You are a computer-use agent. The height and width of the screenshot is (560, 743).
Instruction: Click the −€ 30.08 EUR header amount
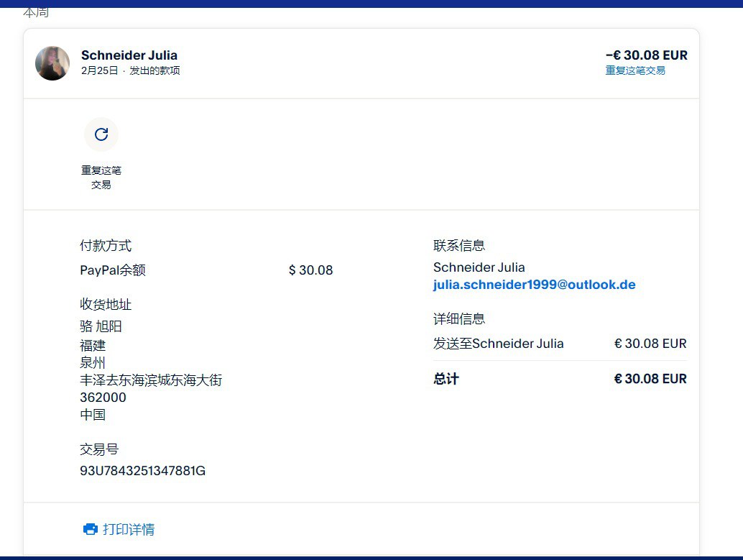(646, 55)
